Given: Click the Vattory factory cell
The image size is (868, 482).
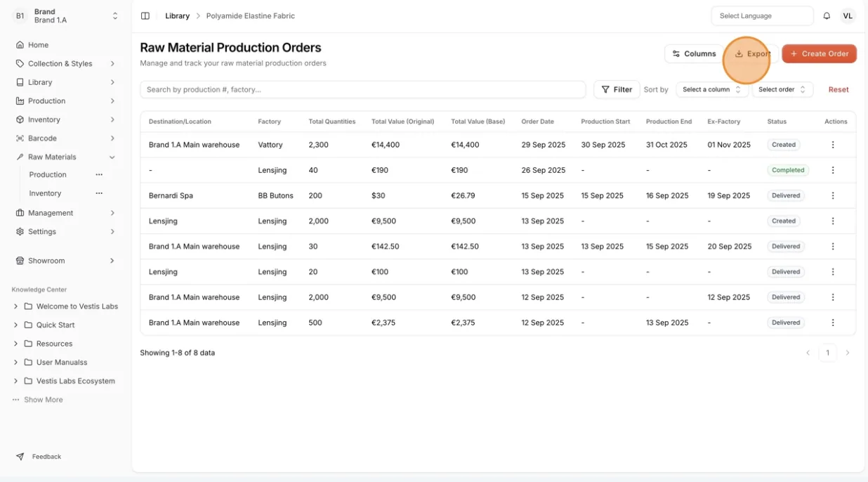Looking at the screenshot, I should (270, 145).
